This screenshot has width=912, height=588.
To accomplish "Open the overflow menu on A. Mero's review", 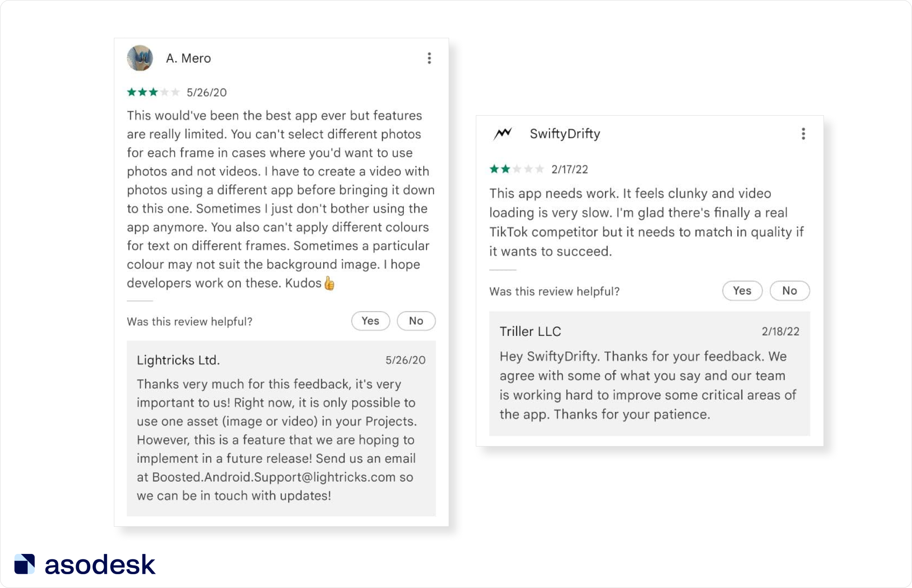I will (x=430, y=58).
